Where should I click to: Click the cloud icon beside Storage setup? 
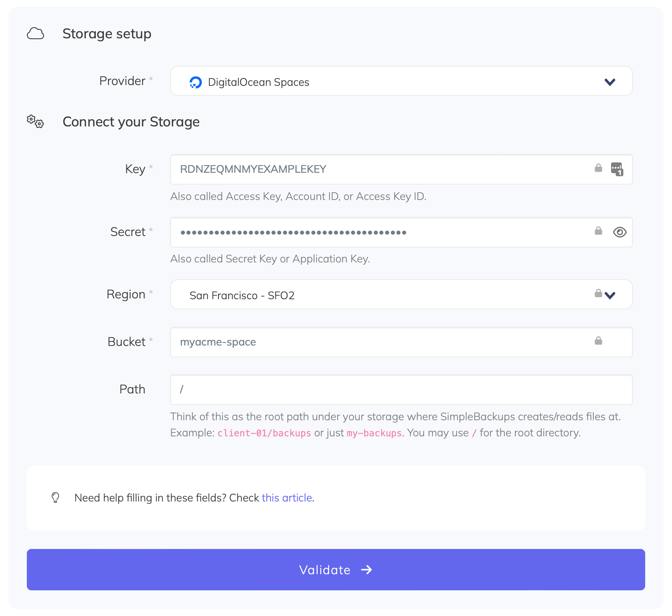[35, 34]
